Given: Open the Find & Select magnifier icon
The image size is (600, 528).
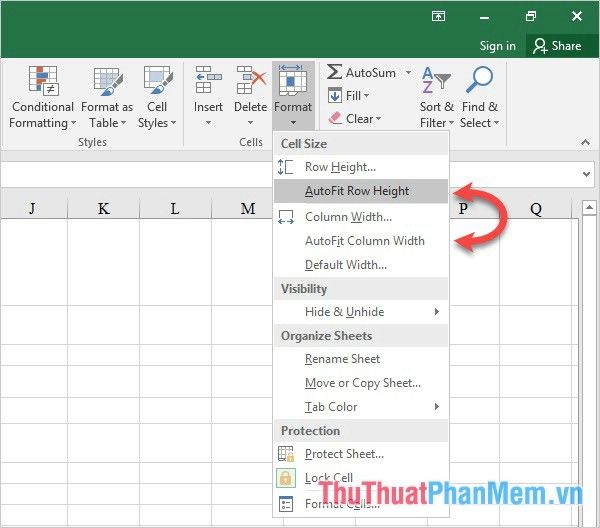Looking at the screenshot, I should coord(479,80).
